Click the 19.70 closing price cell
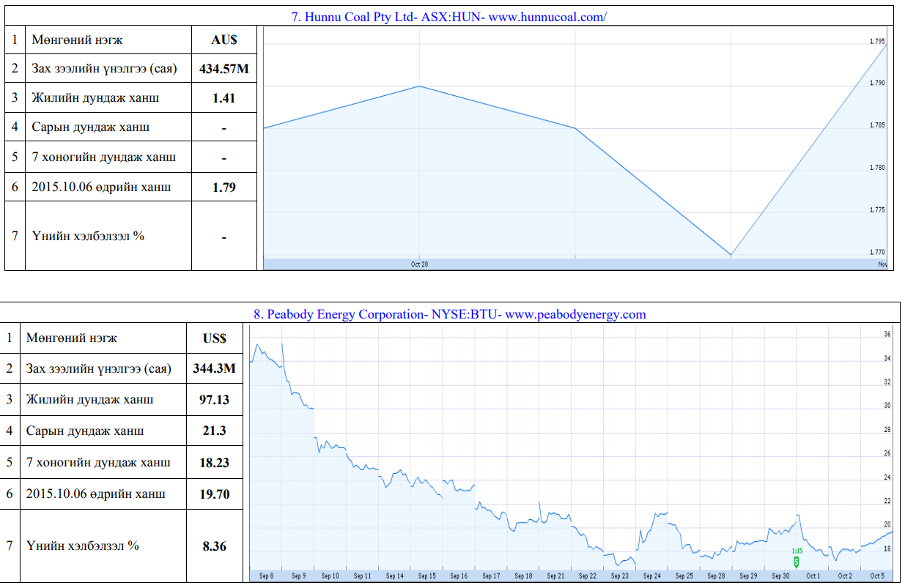The height and width of the screenshot is (588, 905). [214, 494]
